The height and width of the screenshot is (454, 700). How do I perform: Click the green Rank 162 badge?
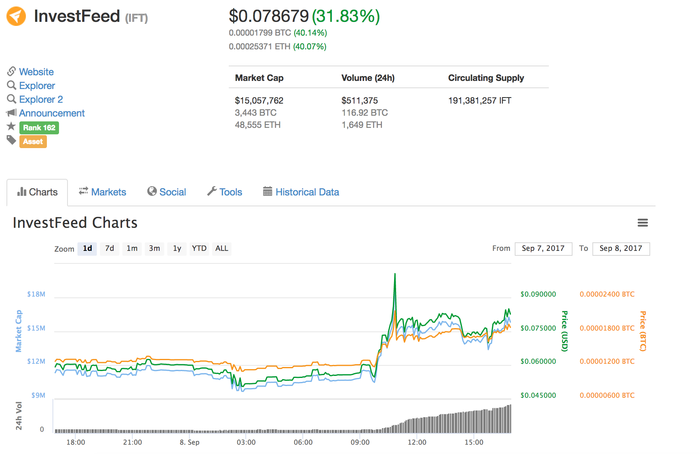click(x=39, y=128)
